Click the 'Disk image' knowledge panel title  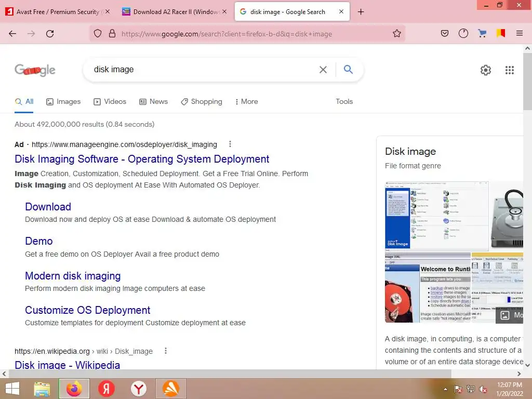[410, 151]
